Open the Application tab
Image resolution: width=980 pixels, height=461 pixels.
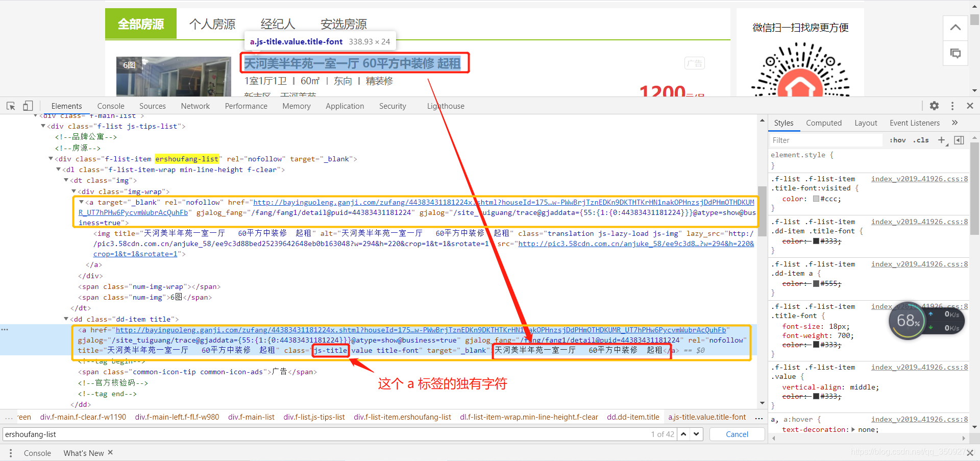345,106
